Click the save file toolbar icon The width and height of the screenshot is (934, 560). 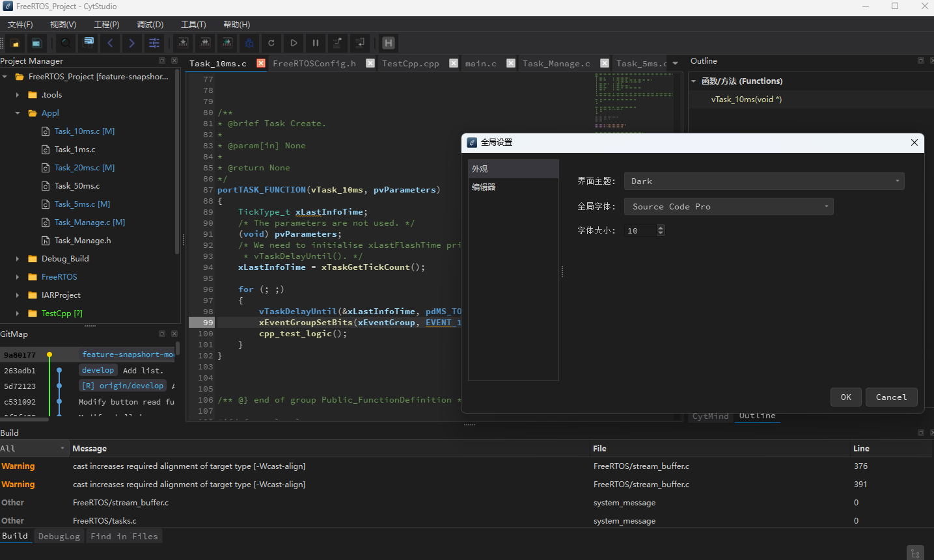point(36,43)
